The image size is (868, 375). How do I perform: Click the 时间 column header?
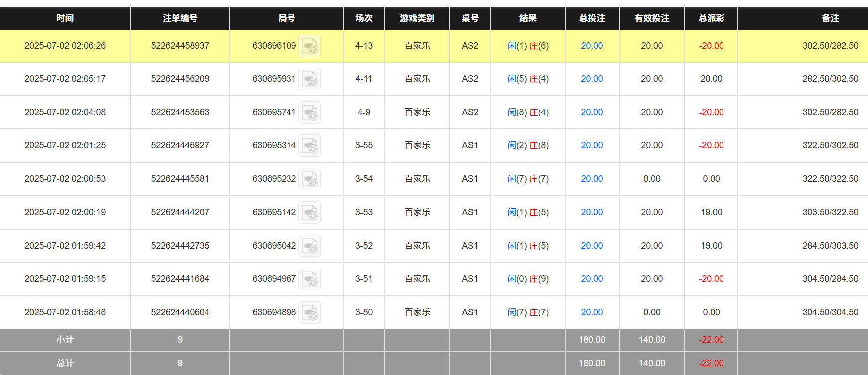click(x=65, y=18)
